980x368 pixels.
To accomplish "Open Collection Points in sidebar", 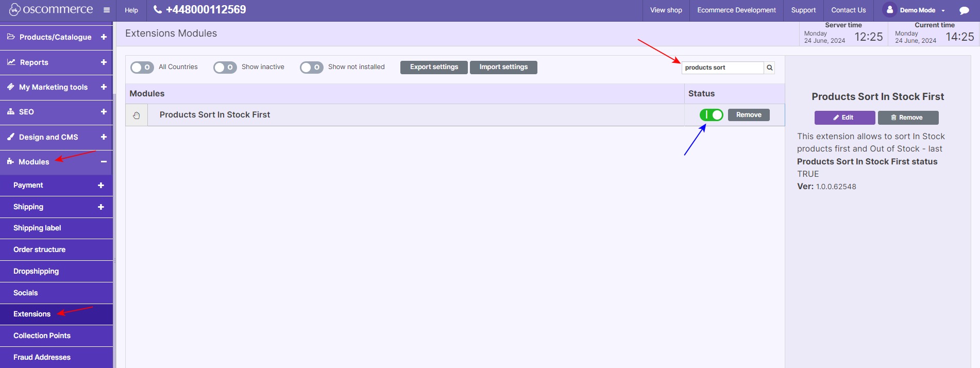I will tap(42, 336).
